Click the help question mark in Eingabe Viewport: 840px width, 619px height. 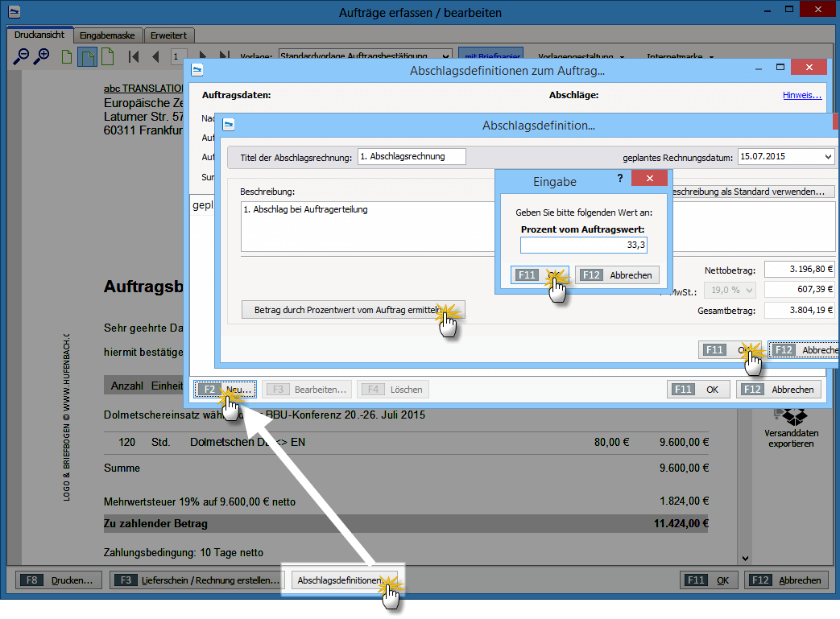[x=619, y=178]
